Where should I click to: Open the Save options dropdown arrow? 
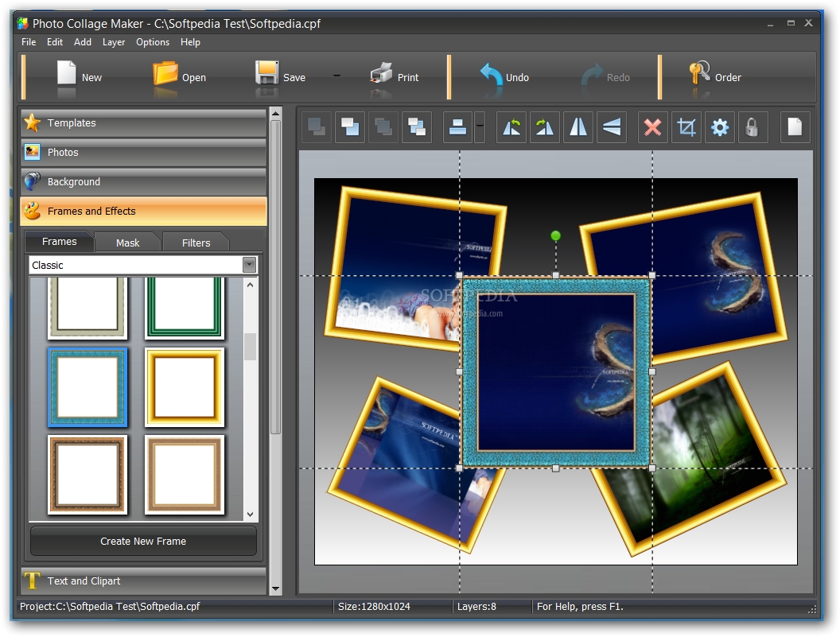point(336,76)
